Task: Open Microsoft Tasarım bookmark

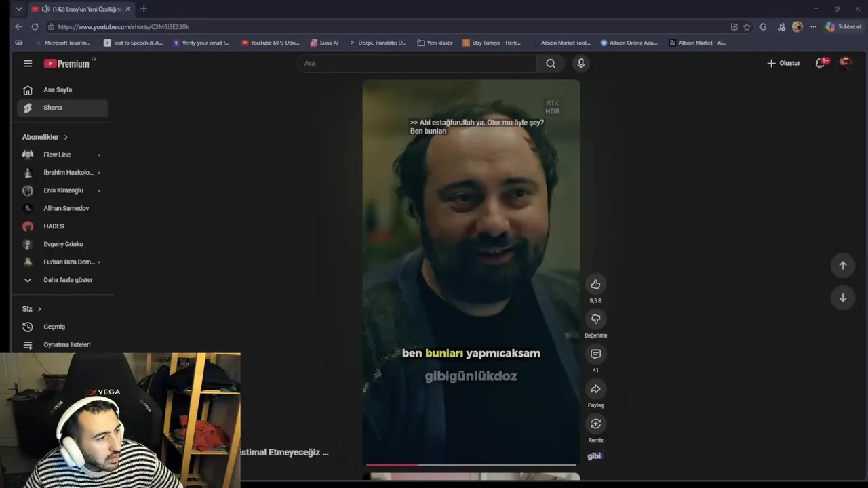Action: (62, 43)
